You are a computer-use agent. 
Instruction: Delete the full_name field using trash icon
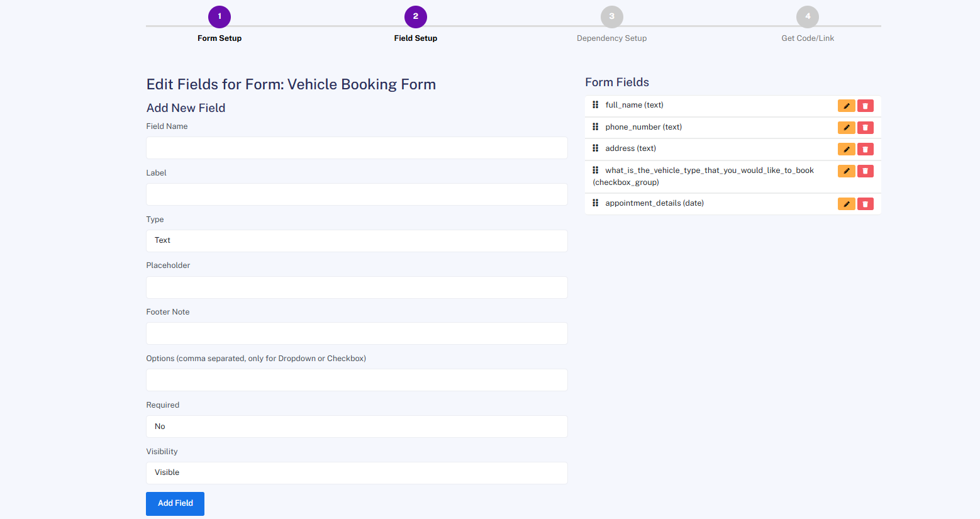[x=865, y=106]
